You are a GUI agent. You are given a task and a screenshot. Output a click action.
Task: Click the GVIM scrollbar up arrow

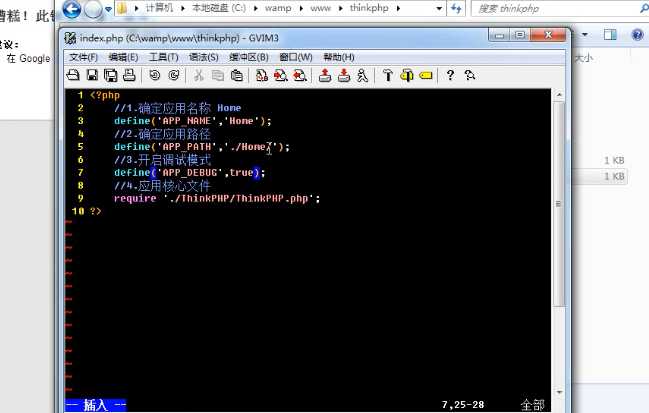pyautogui.click(x=559, y=95)
